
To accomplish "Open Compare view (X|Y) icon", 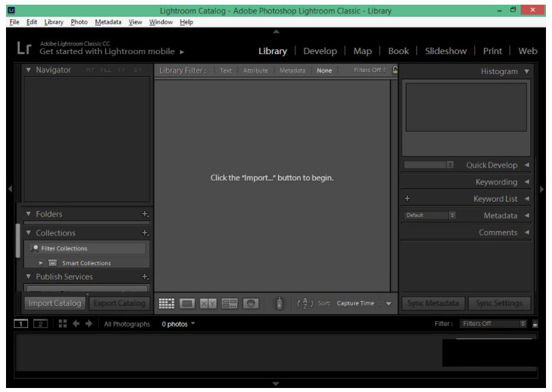I will [208, 303].
